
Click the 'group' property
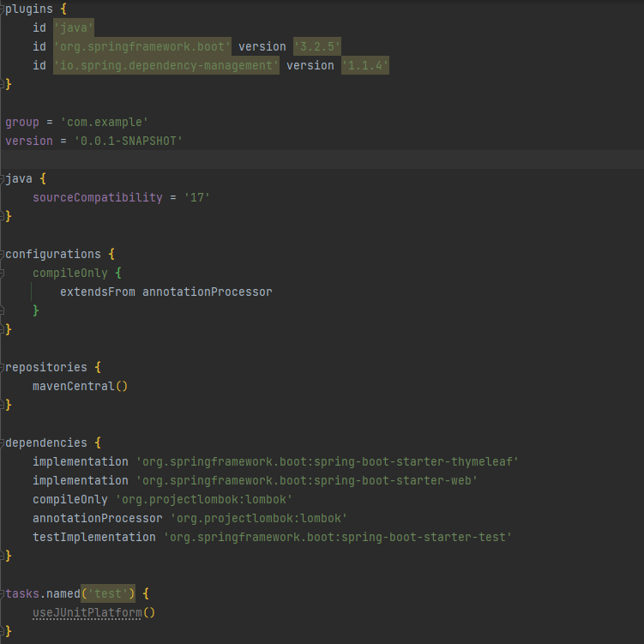tap(22, 123)
